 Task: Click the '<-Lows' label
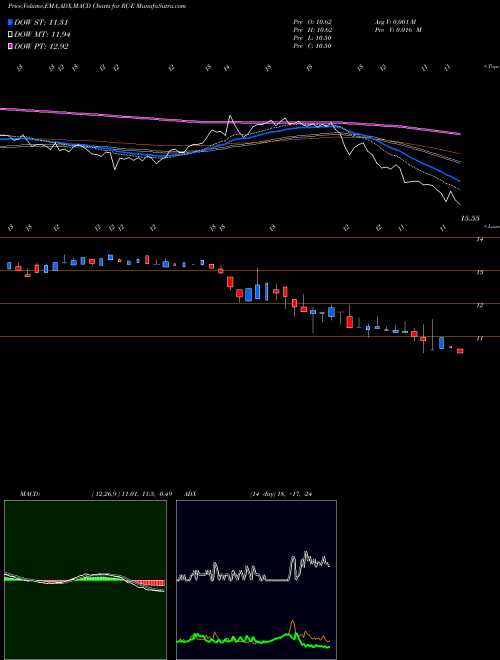click(491, 226)
